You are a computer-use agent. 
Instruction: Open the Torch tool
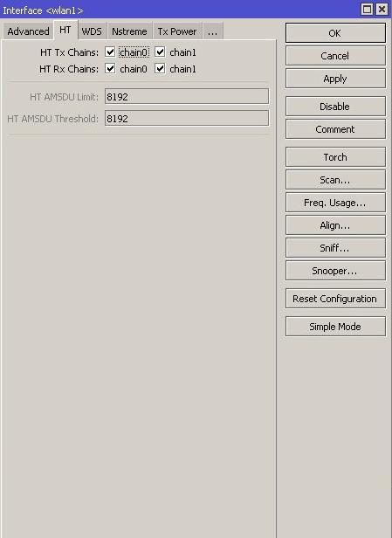[335, 157]
